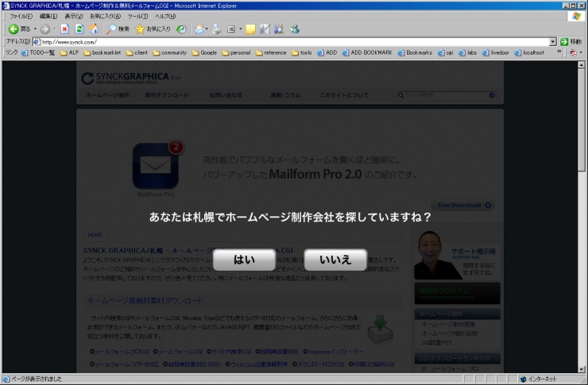Click in the address bar URL field
Screen dimensions: 588x385
pos(292,42)
